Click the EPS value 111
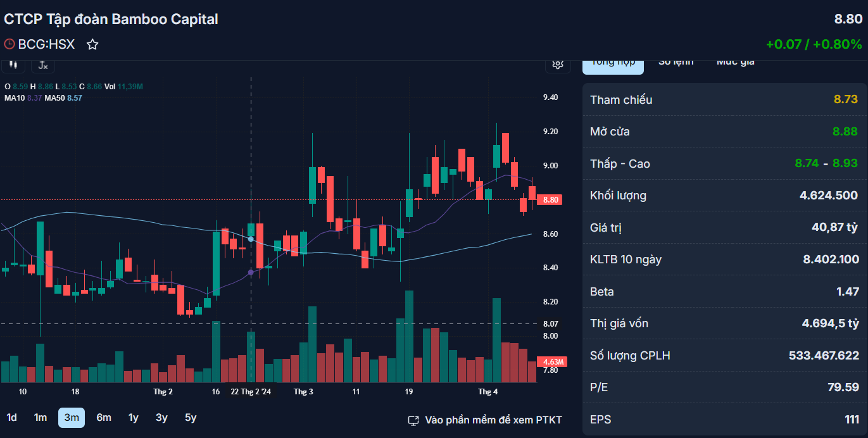The width and height of the screenshot is (868, 438). point(852,420)
